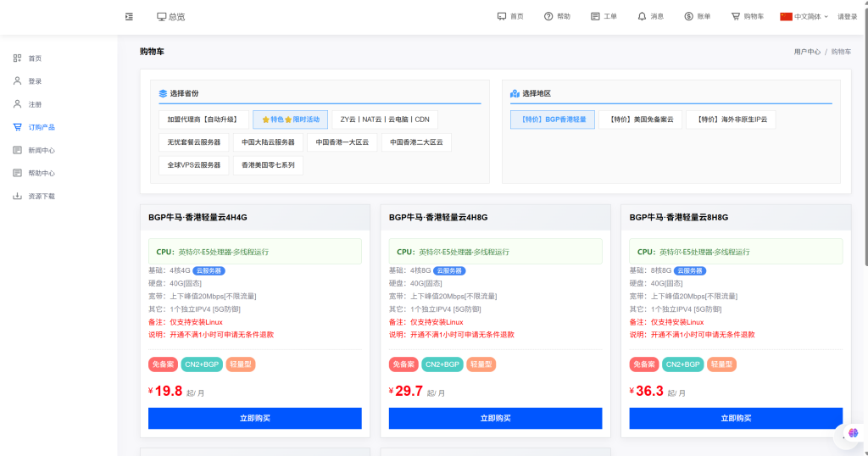This screenshot has height=456, width=868.
Task: Click the ¥19.8 price text
Action: 165,391
